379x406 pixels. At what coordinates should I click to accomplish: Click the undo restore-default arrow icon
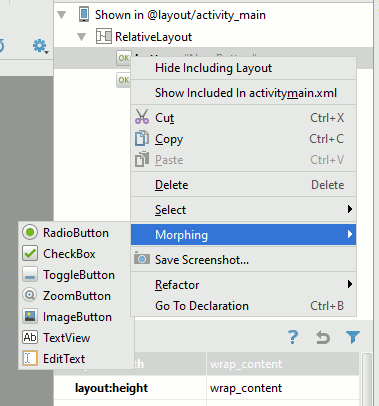click(x=323, y=337)
